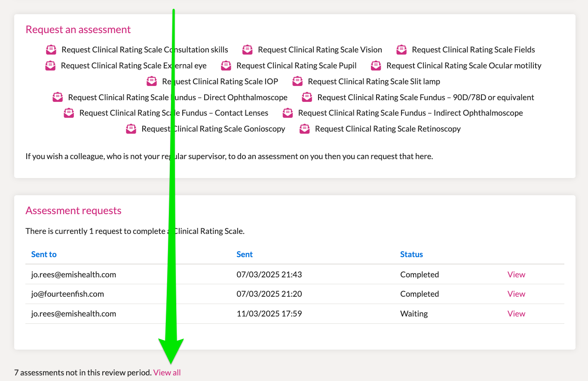Screen dimensions: 588x381
Task: Open Request Clinical Rating Scale IOP
Action: (x=220, y=81)
